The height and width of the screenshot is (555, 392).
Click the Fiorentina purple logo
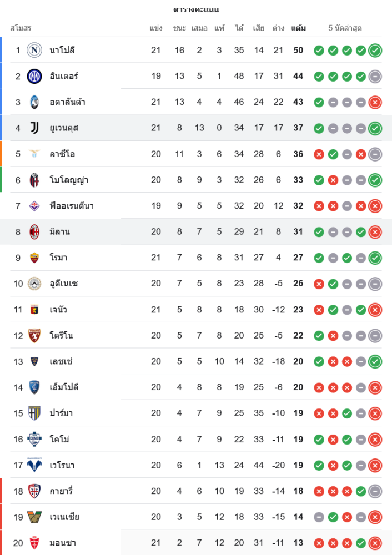[34, 206]
